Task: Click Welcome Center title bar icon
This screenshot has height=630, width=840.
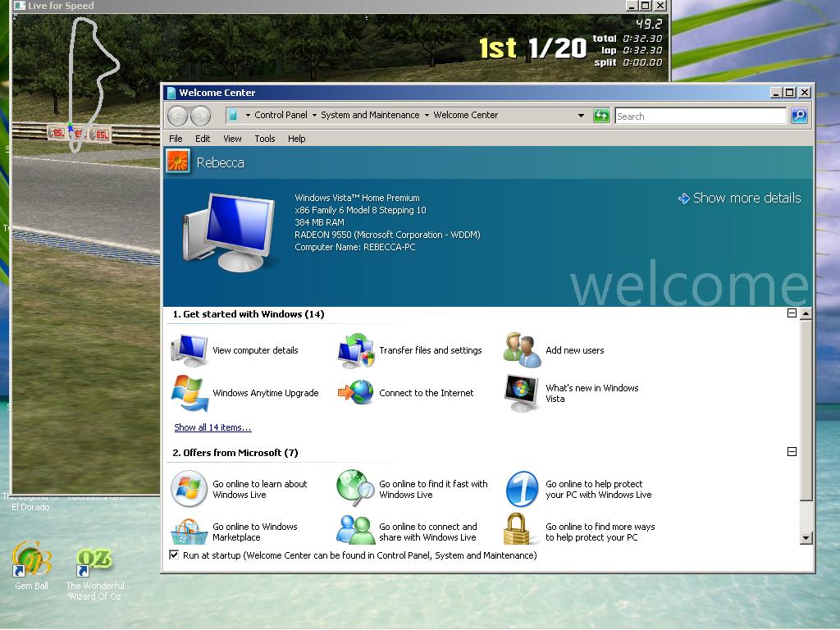Action: [171, 93]
